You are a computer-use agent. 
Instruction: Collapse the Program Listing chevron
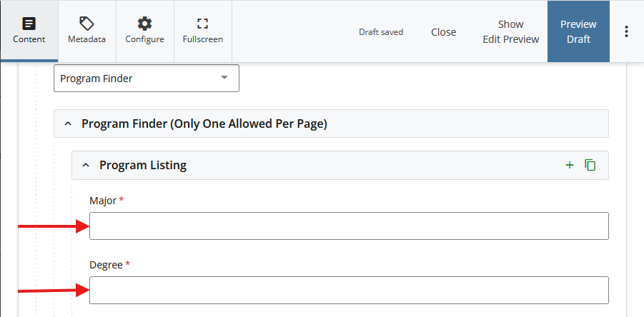86,165
